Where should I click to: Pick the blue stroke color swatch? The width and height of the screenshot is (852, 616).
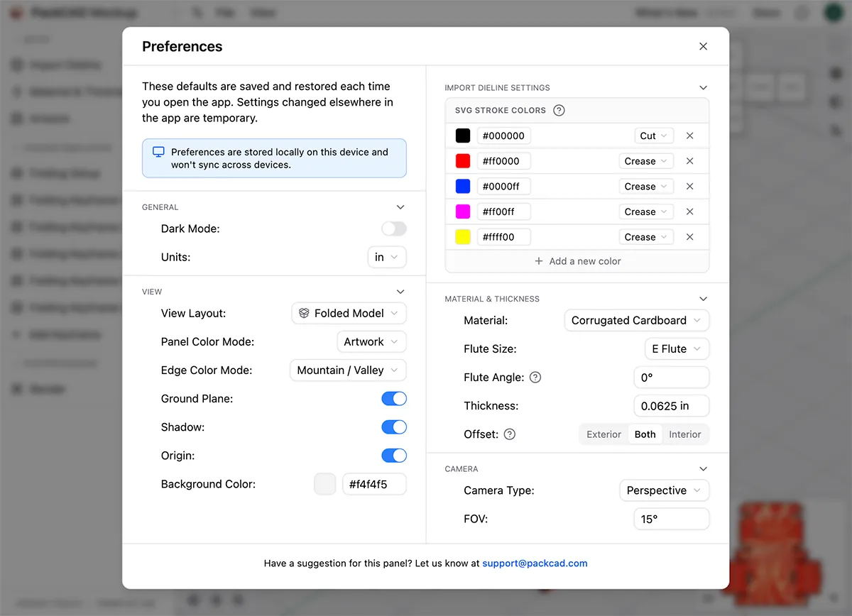point(463,187)
